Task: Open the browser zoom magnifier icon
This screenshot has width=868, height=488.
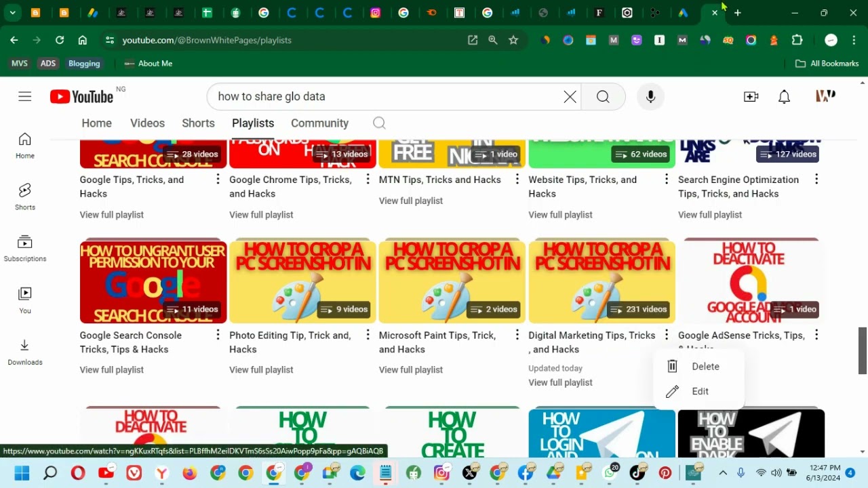Action: pyautogui.click(x=493, y=40)
